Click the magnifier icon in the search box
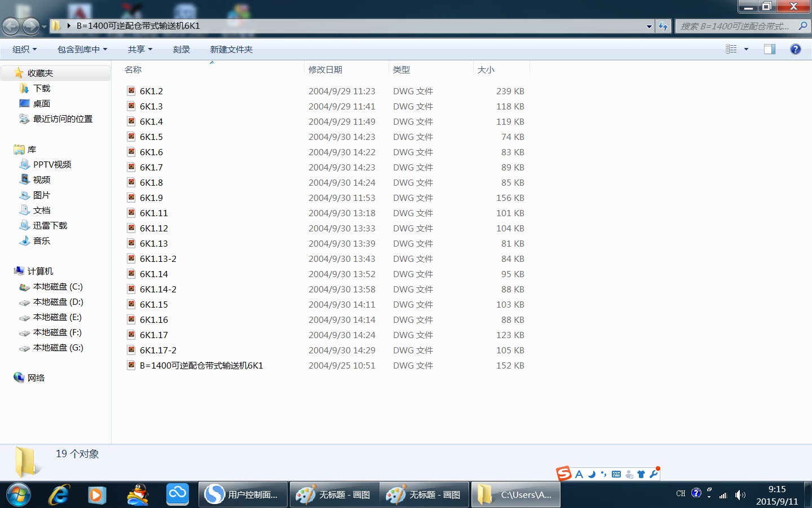The image size is (812, 508). point(803,26)
